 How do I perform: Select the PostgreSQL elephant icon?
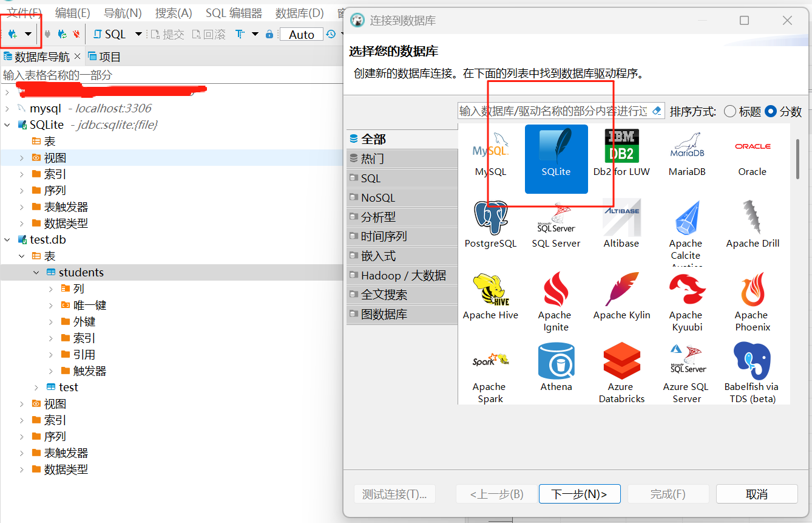(x=490, y=217)
